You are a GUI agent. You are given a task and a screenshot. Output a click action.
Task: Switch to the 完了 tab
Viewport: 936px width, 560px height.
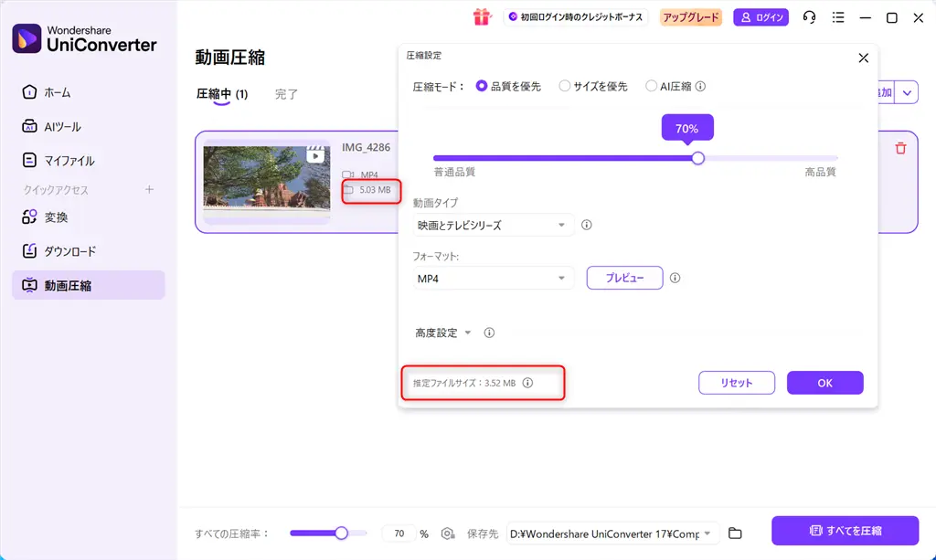coord(286,93)
